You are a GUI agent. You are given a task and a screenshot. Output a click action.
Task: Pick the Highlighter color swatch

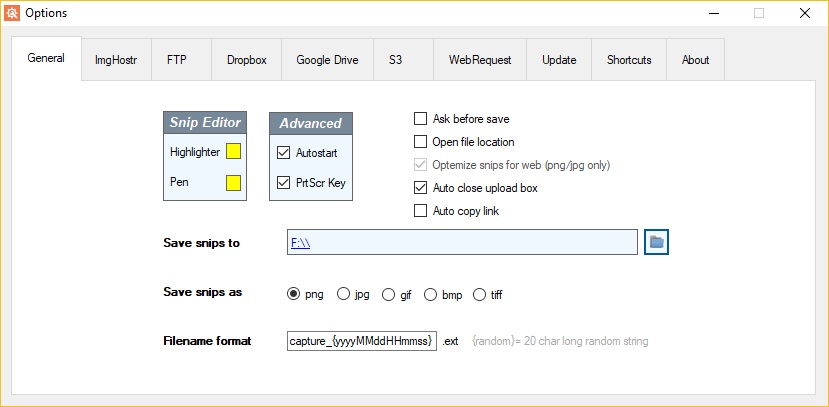click(x=234, y=152)
